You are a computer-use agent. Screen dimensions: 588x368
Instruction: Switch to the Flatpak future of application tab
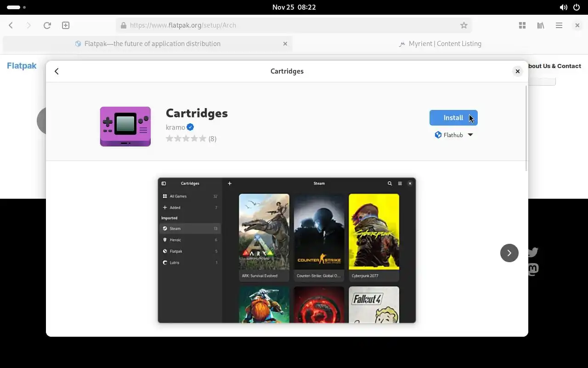(147, 44)
